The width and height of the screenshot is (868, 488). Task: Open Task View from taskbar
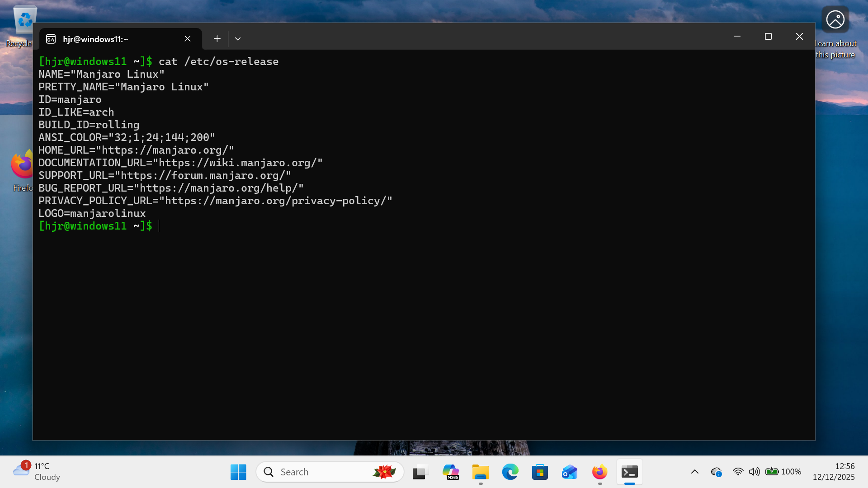coord(420,472)
